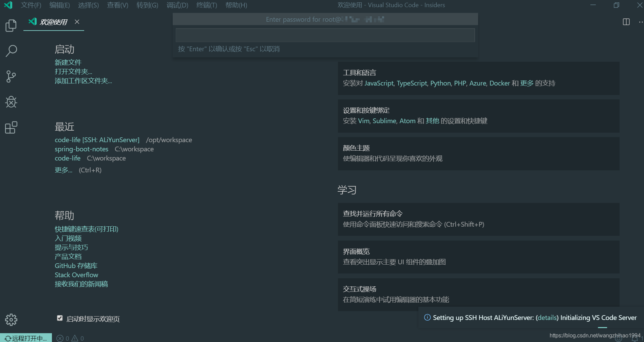The height and width of the screenshot is (342, 644).
Task: Open the Explorer view in the activity bar
Action: (x=11, y=25)
